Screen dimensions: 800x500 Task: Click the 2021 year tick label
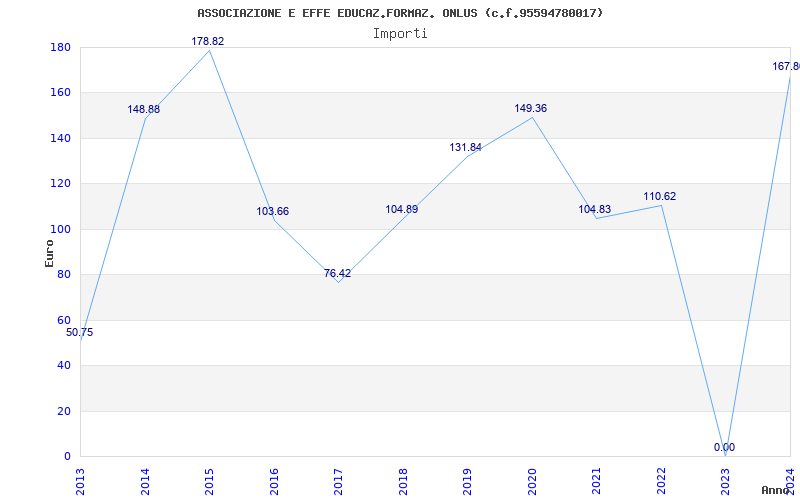pos(596,481)
